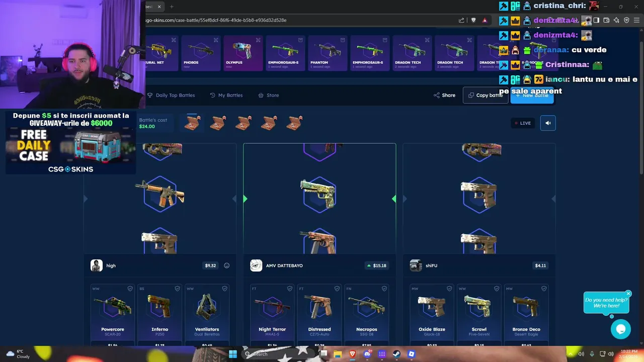Click the shield check icon on Night Terror card
Image resolution: width=644 pixels, height=362 pixels.
[x=289, y=289]
